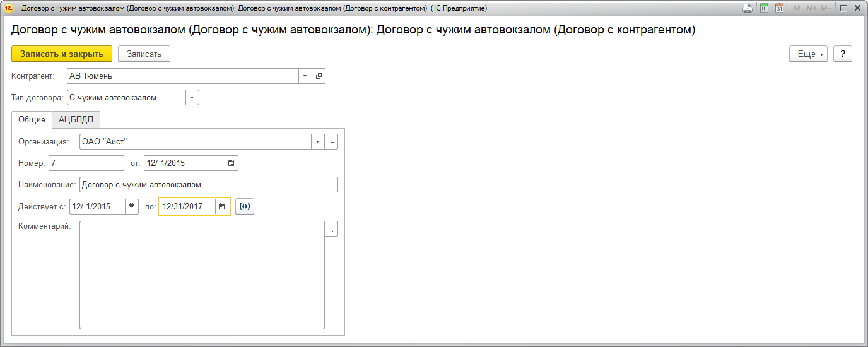
Task: Expand the Контрагент dropdown list
Action: click(305, 76)
